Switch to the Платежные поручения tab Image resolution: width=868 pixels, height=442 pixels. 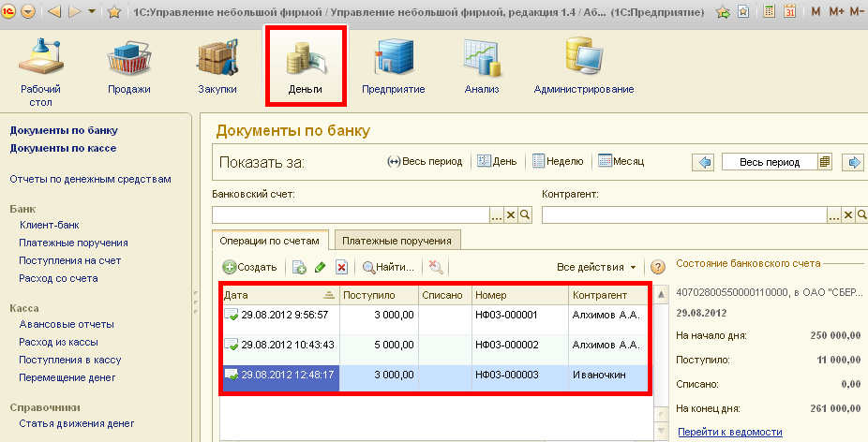(x=397, y=241)
